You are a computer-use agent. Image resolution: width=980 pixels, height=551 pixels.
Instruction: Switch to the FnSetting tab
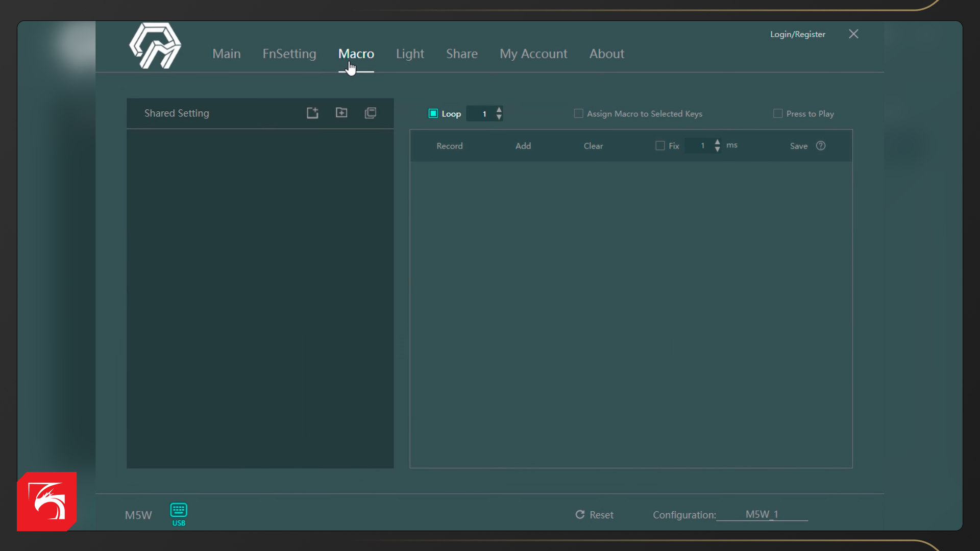coord(289,54)
